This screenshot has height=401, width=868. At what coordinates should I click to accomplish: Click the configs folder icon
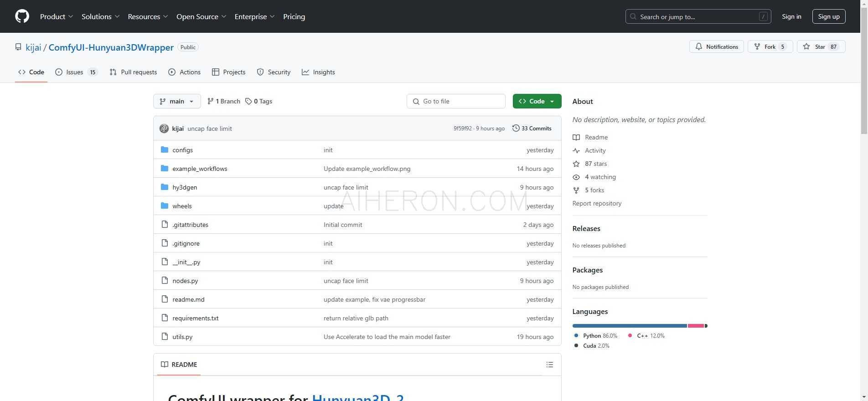165,149
